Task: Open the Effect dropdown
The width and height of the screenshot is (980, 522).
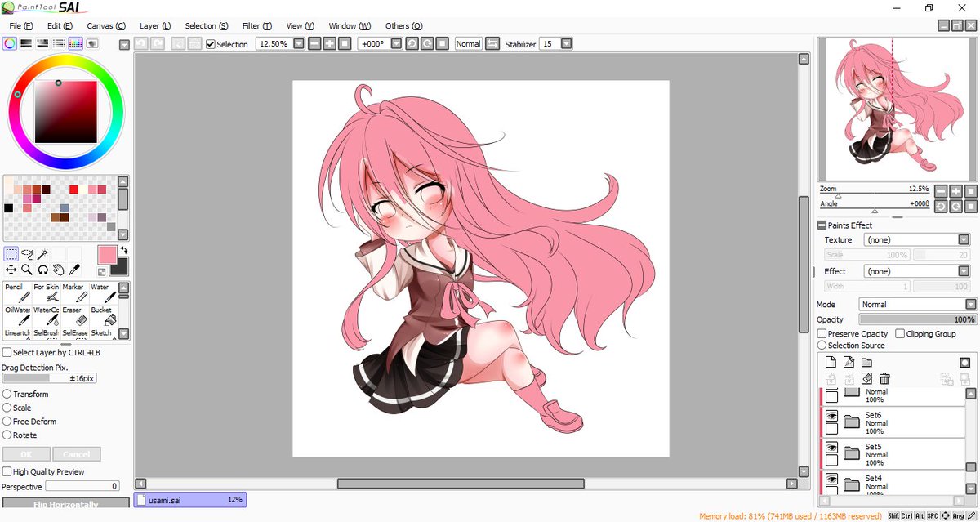Action: [x=963, y=270]
